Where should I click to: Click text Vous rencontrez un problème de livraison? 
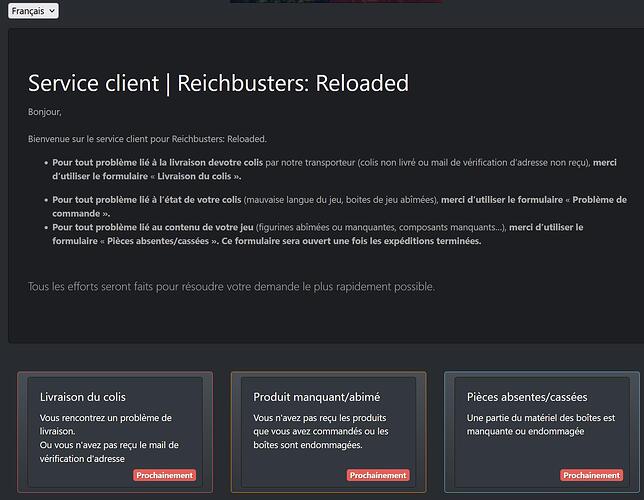click(x=106, y=424)
